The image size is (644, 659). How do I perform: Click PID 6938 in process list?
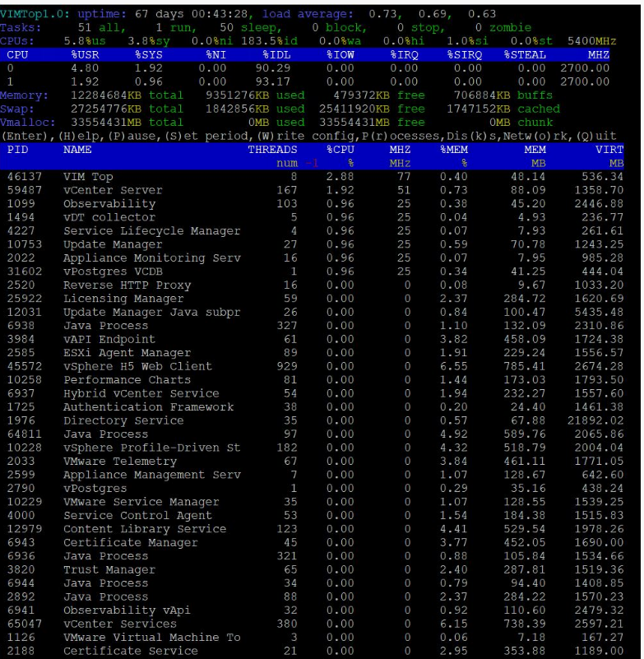[21, 326]
